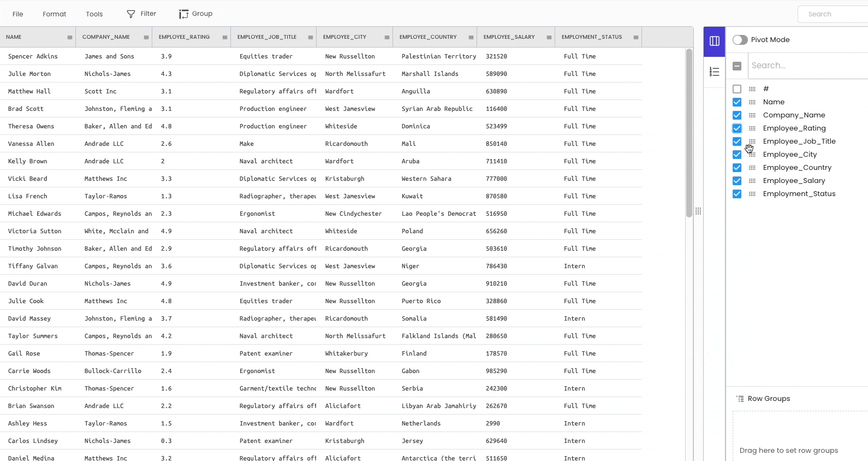The width and height of the screenshot is (868, 461).
Task: Open the File menu
Action: point(18,14)
